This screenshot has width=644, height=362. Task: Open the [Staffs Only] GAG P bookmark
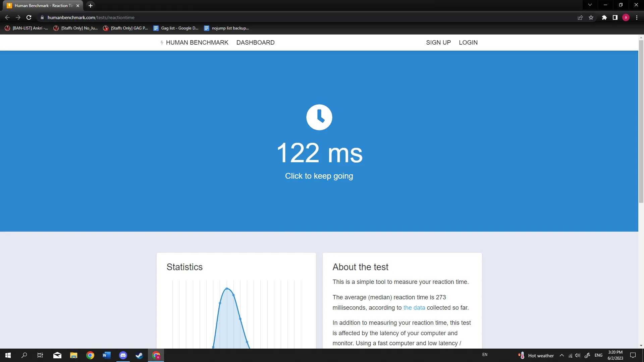(x=126, y=28)
